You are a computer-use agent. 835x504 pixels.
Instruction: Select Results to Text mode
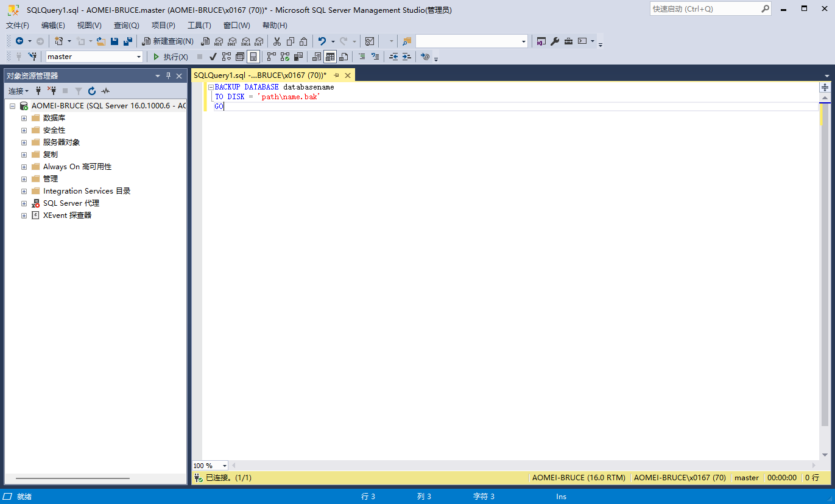[317, 57]
